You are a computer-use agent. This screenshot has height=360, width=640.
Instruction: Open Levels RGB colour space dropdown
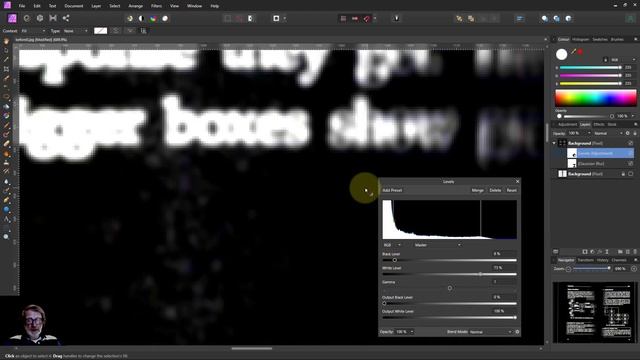click(392, 245)
